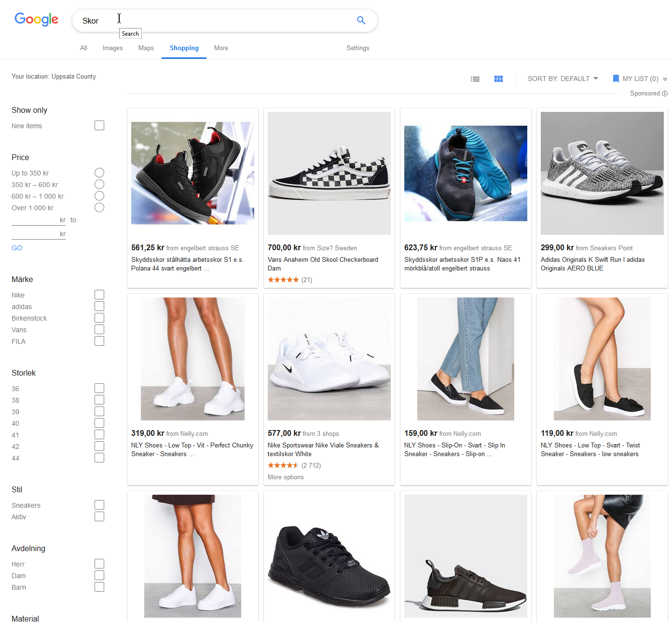Click the Google logo
672x622 pixels.
pyautogui.click(x=36, y=19)
